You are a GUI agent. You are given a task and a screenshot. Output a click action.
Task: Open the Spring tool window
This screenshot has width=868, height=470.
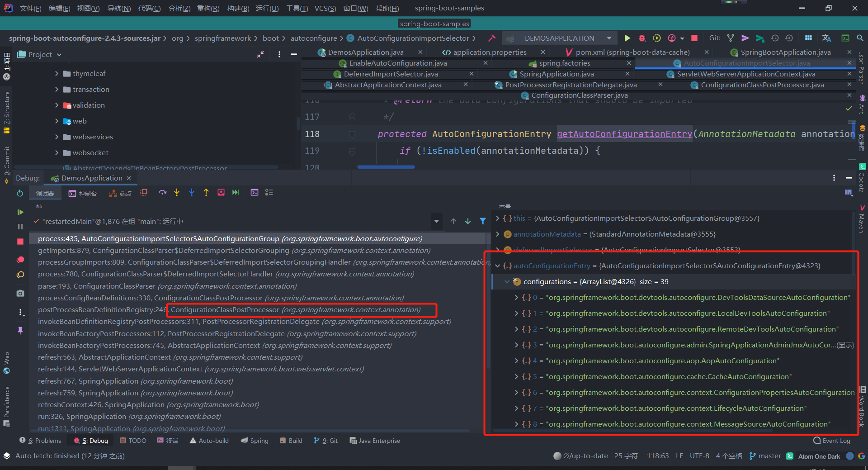(255, 441)
